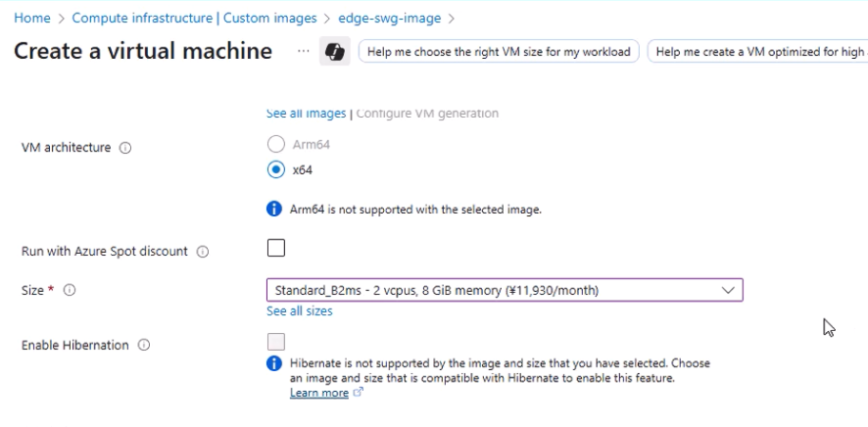Image resolution: width=868 pixels, height=427 pixels.
Task: Open the Standard_B2ms size combo box
Action: (x=505, y=291)
